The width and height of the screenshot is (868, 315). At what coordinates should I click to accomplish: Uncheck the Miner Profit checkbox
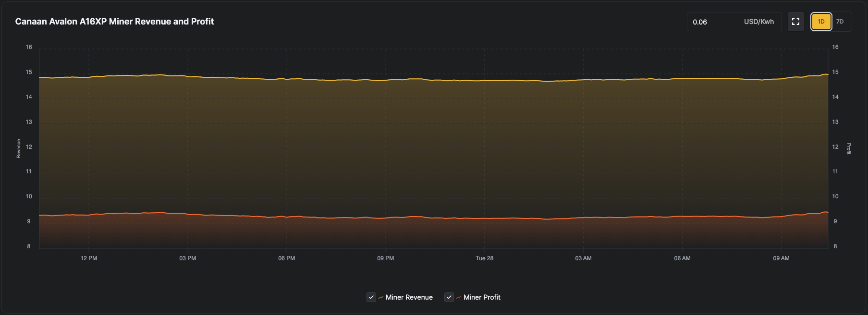(x=449, y=297)
